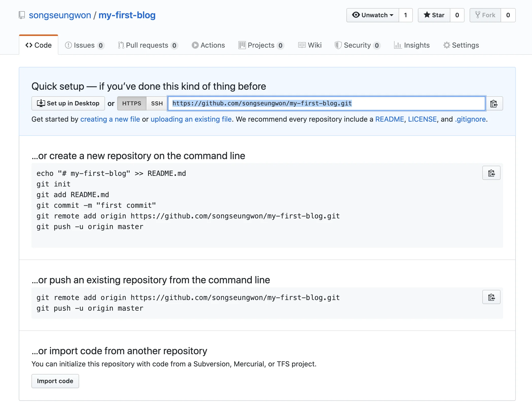Screen dimensions: 532x411
Task: Click the repository book icon
Action: pos(22,15)
